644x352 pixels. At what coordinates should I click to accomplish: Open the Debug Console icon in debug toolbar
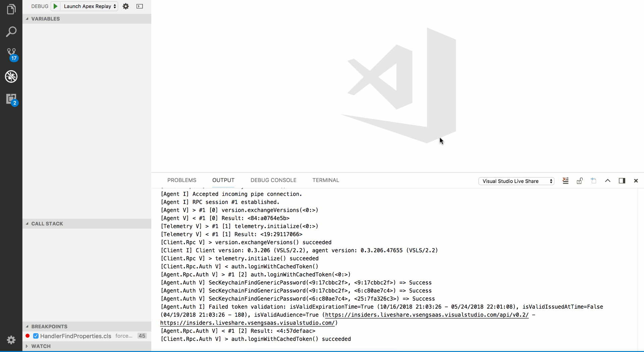[x=140, y=6]
